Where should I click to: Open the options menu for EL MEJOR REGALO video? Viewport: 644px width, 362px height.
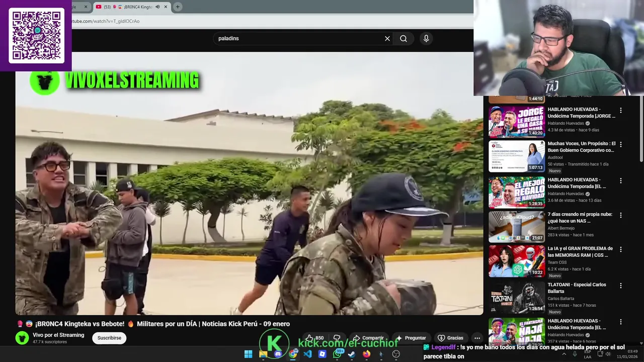(620, 180)
